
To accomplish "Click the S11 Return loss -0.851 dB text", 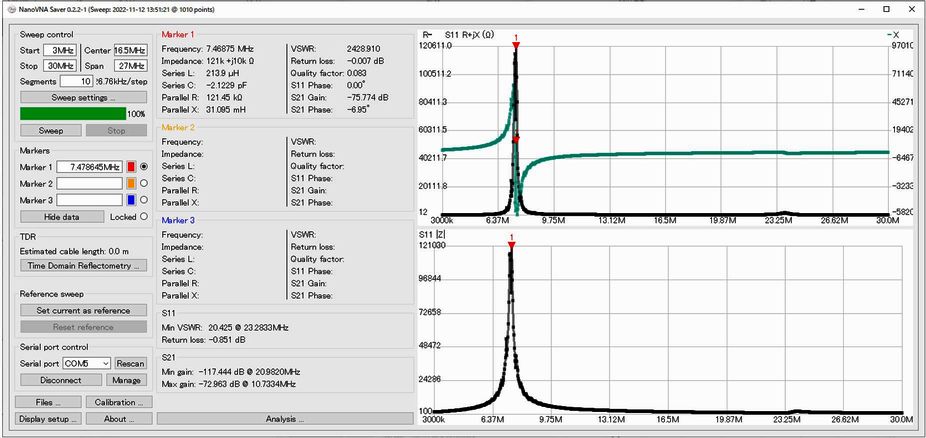I will pyautogui.click(x=203, y=340).
